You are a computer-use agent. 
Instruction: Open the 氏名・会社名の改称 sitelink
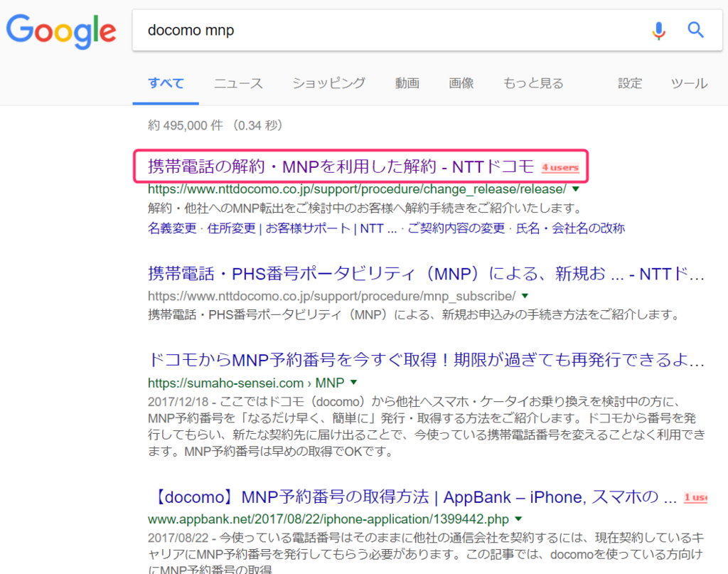click(x=571, y=228)
